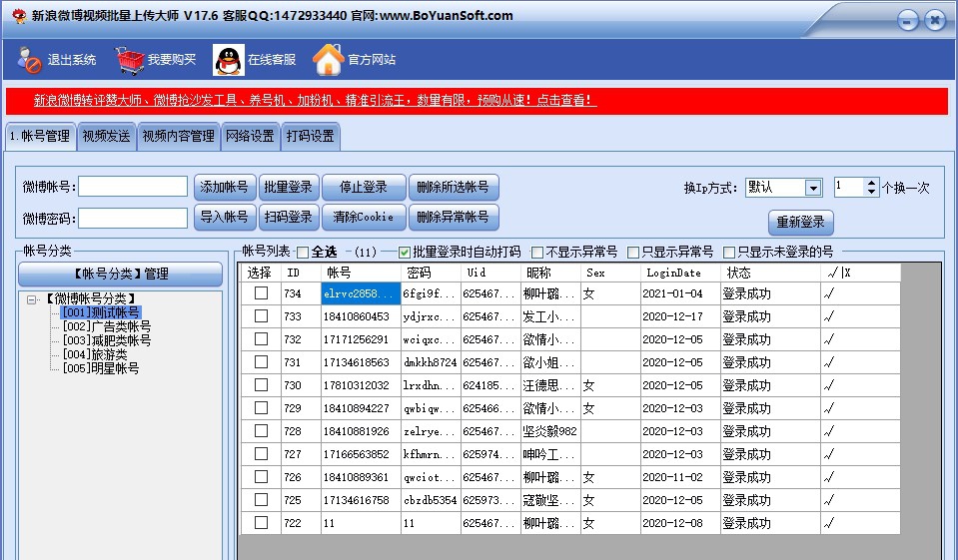Screen dimensions: 958x560
Task: Click the 停止登录 button
Action: (x=364, y=188)
